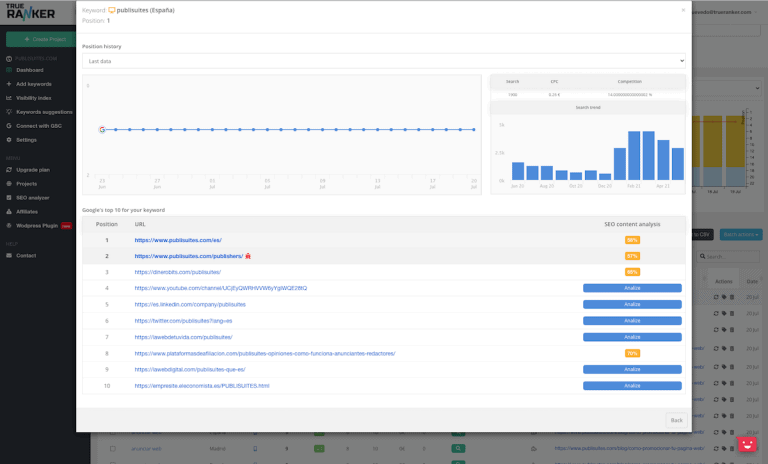Open the publisuites.com/publishers/ link
768x464 pixels.
[x=189, y=256]
